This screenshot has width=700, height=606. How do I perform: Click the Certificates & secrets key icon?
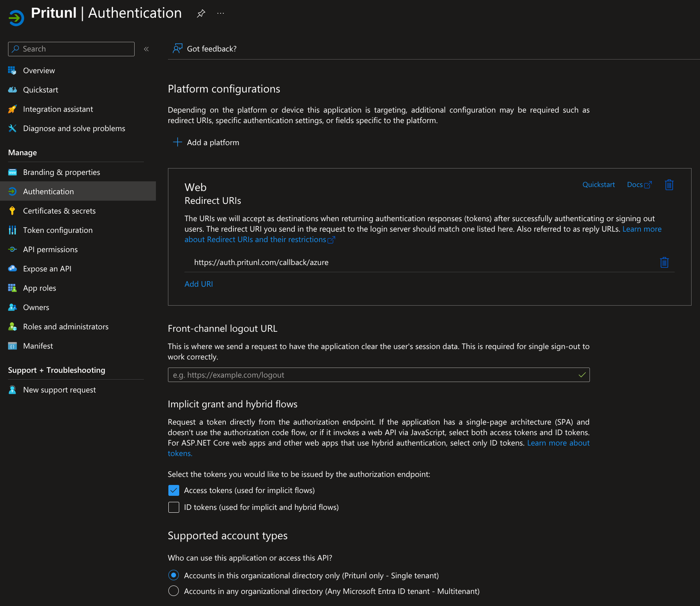coord(12,211)
